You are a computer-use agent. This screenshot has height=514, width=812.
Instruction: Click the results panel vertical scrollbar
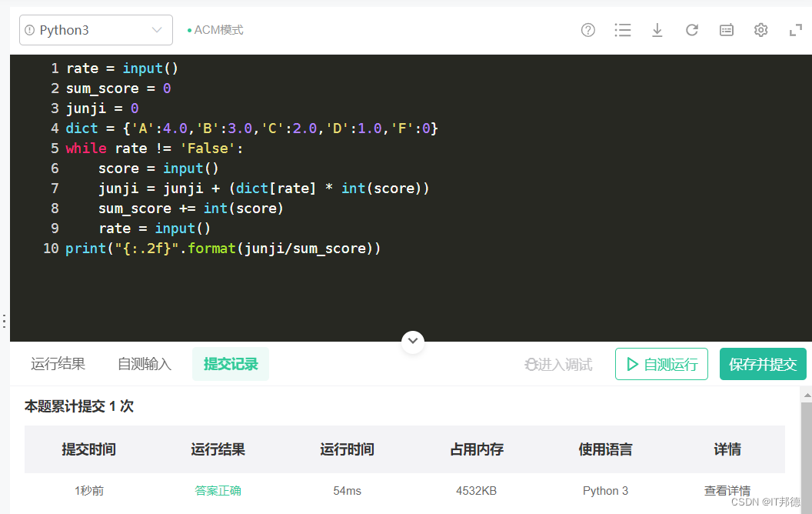[x=807, y=459]
